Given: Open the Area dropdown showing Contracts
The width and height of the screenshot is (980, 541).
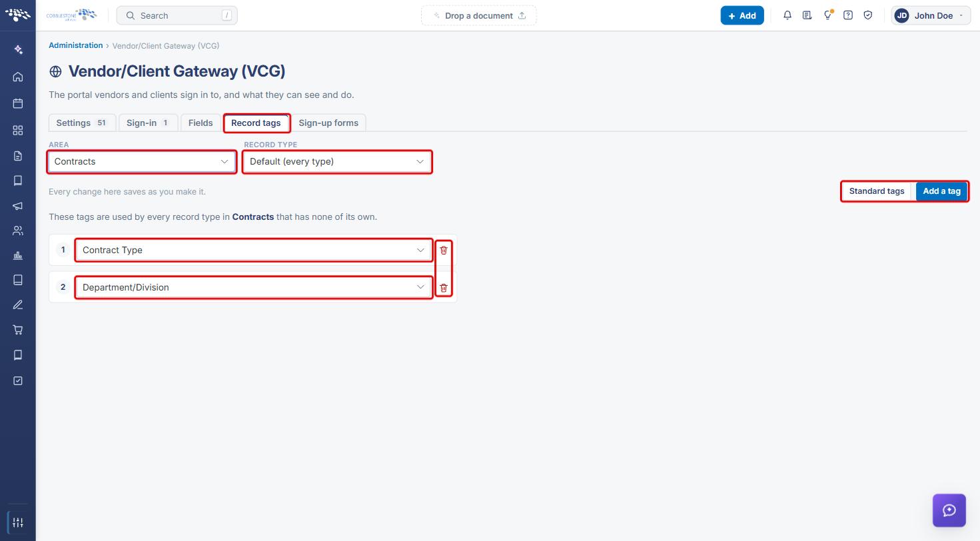Looking at the screenshot, I should pyautogui.click(x=142, y=162).
